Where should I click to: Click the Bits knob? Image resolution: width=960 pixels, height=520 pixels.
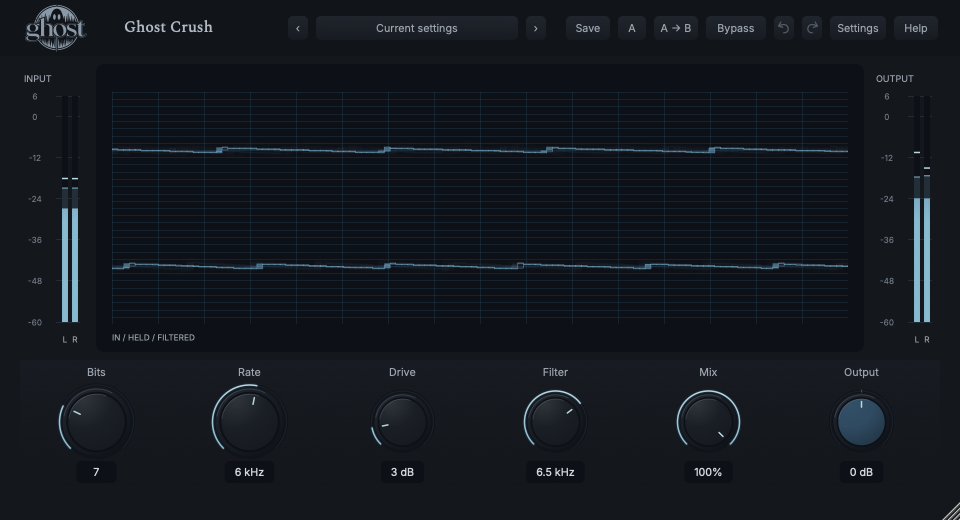[96, 422]
